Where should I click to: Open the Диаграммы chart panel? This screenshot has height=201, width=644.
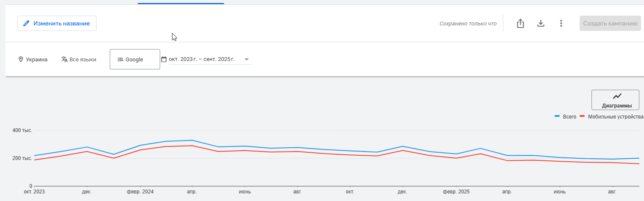pyautogui.click(x=615, y=100)
